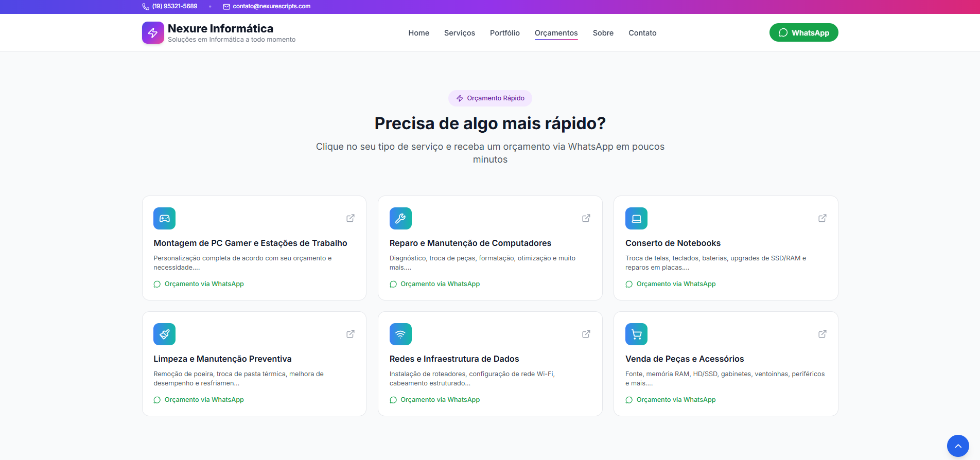Click WhatsApp bubble icon under Redes e Infraestrutura
The width and height of the screenshot is (980, 460).
[x=393, y=400]
